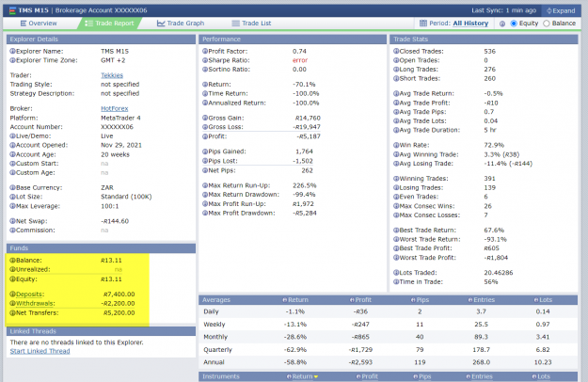This screenshot has height=382, width=588.
Task: Click info icon next to Max Leverage
Action: coord(13,206)
